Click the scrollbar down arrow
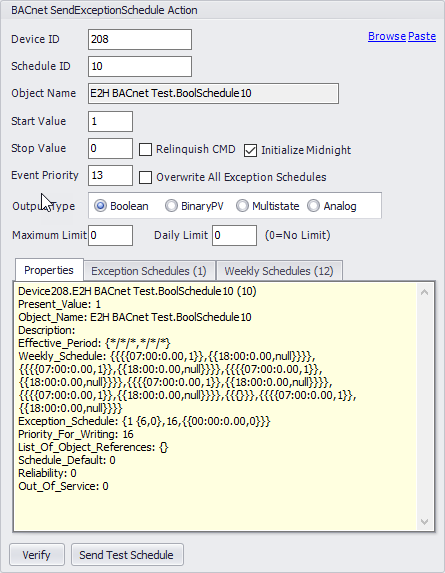Screen dimensions: 445x573 pos(425,521)
